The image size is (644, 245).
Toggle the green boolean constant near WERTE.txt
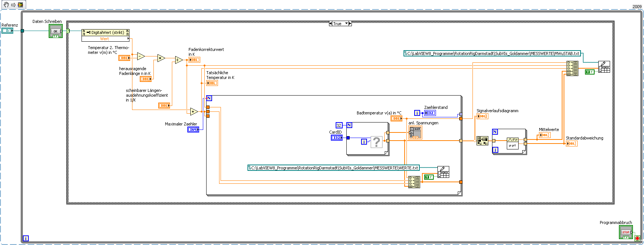[x=429, y=177]
